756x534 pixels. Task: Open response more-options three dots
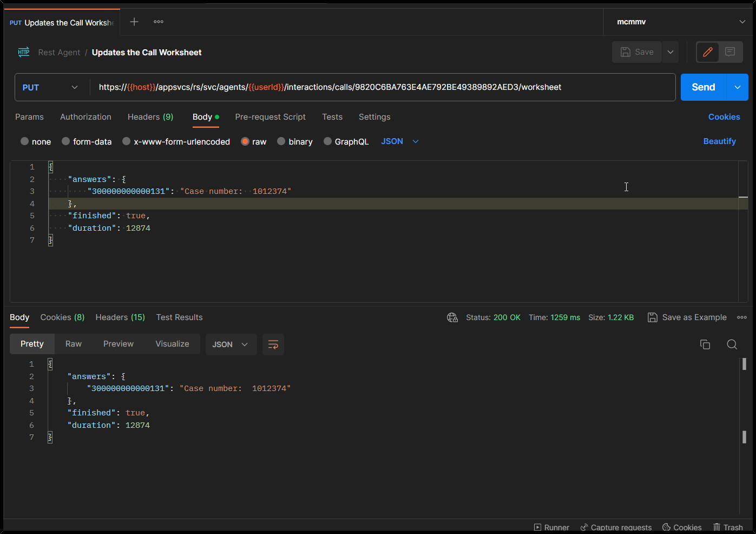(x=742, y=317)
